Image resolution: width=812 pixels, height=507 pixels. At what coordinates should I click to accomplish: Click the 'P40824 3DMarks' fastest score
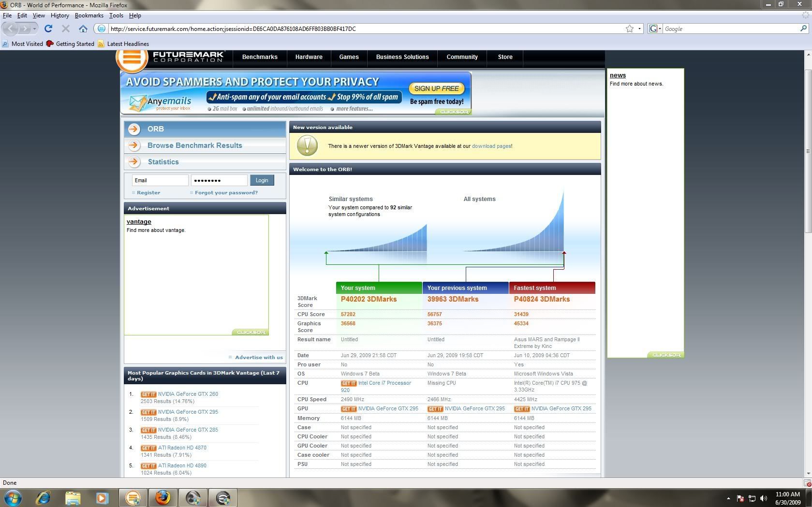542,299
